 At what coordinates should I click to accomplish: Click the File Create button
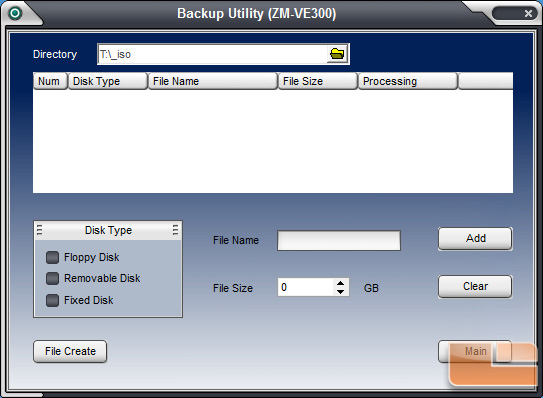pos(70,351)
